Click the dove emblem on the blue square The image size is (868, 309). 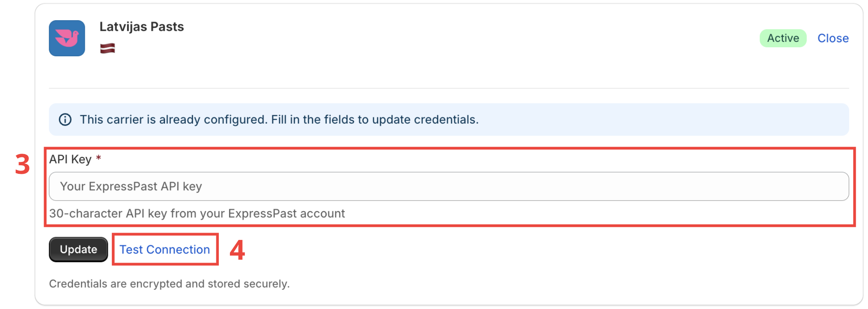(67, 38)
